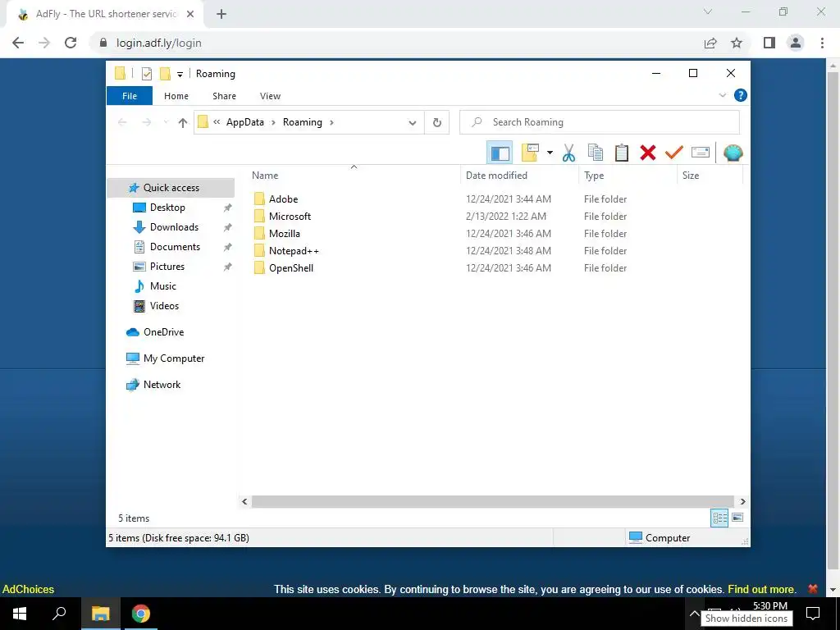840x630 pixels.
Task: Expand the ribbon with the chevron
Action: tap(722, 95)
